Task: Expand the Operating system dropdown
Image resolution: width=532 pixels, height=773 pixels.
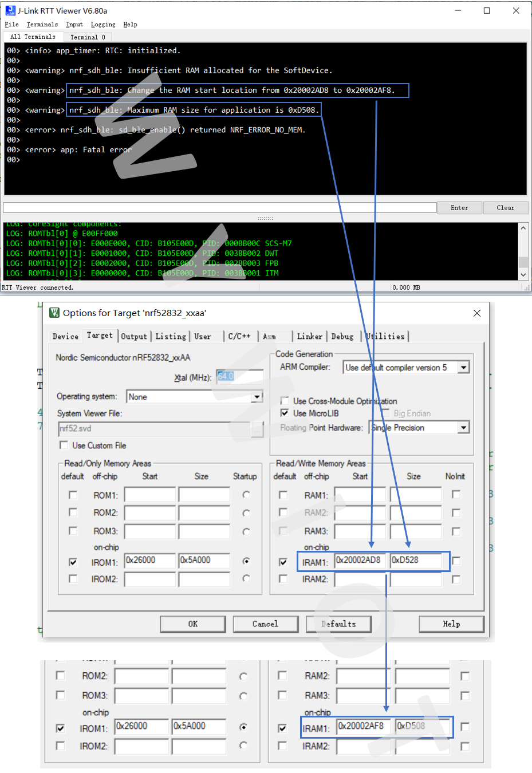Action: pyautogui.click(x=257, y=397)
